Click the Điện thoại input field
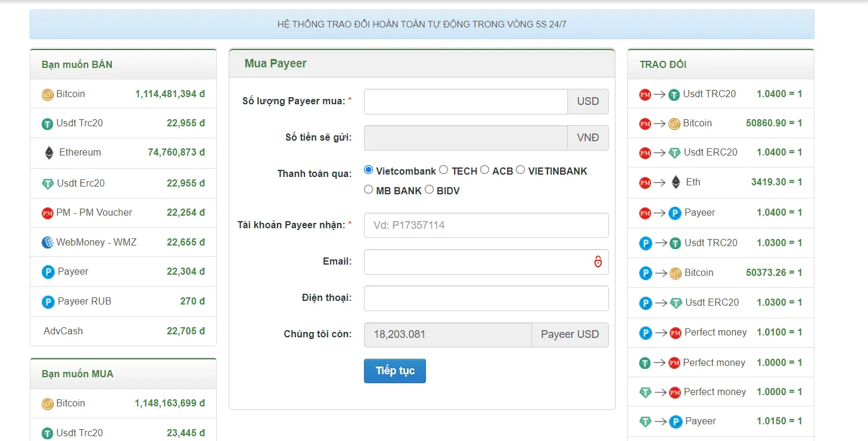The height and width of the screenshot is (441, 868). (x=486, y=298)
